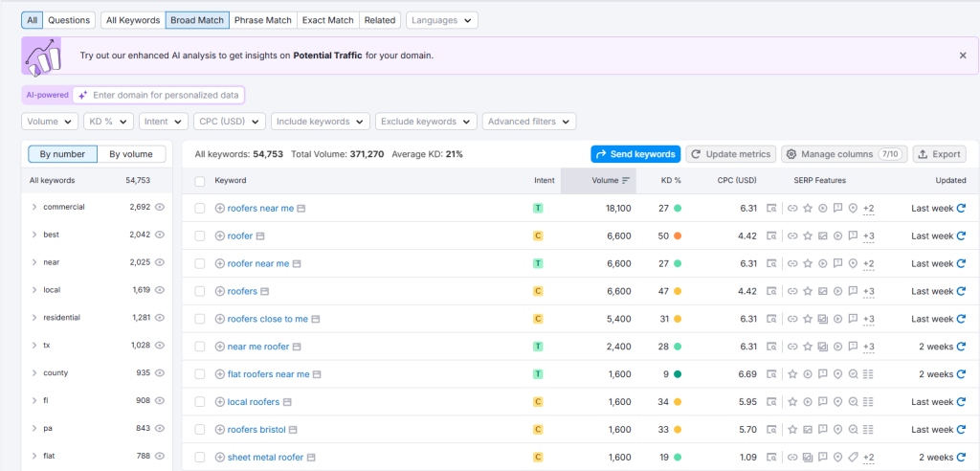Add 'roofers close to me' with plus icon
This screenshot has width=980, height=471.
pos(219,319)
